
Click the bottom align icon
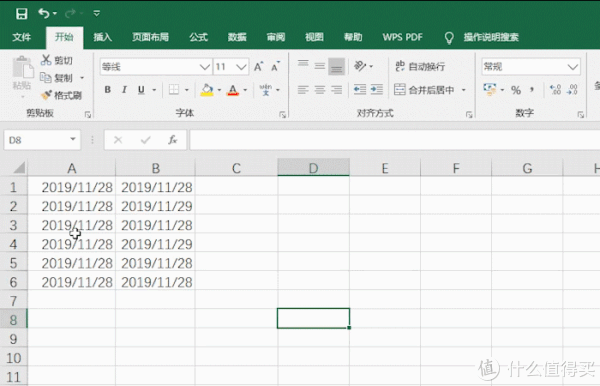click(337, 66)
